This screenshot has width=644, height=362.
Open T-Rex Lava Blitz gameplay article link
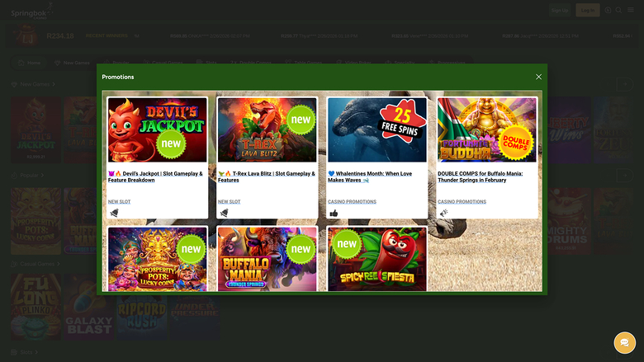267,176
